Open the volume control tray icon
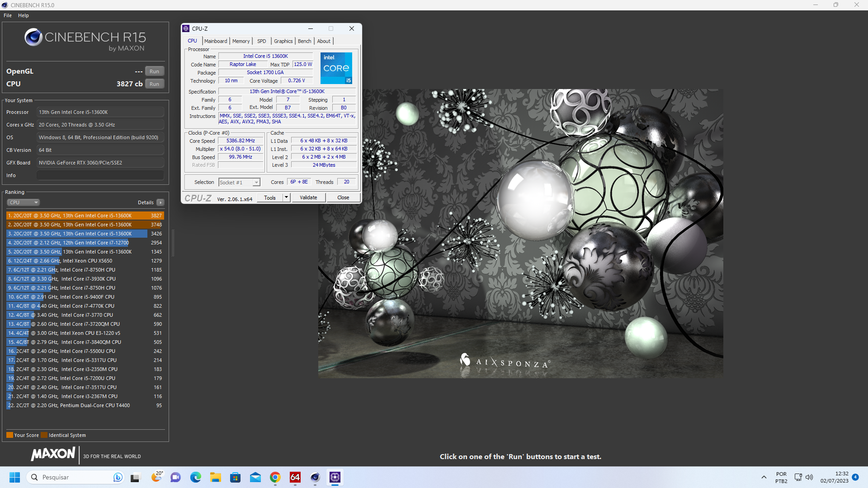 tap(809, 477)
